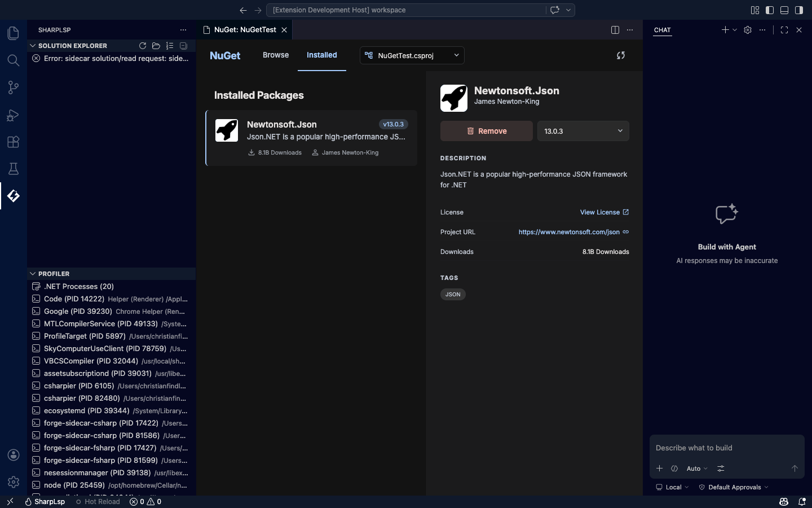Click the remote window indicator in status bar
The width and height of the screenshot is (812, 508).
pos(10,501)
